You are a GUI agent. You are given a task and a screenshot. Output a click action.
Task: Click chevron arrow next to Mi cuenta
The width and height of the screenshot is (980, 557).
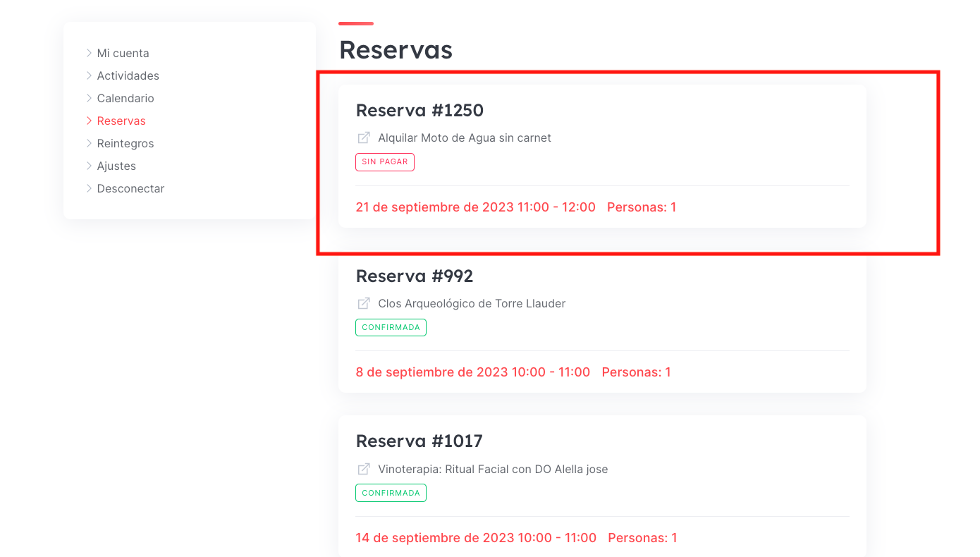point(90,53)
